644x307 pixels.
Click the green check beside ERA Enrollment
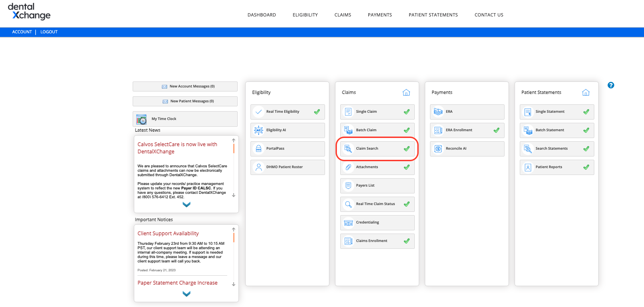pyautogui.click(x=497, y=130)
